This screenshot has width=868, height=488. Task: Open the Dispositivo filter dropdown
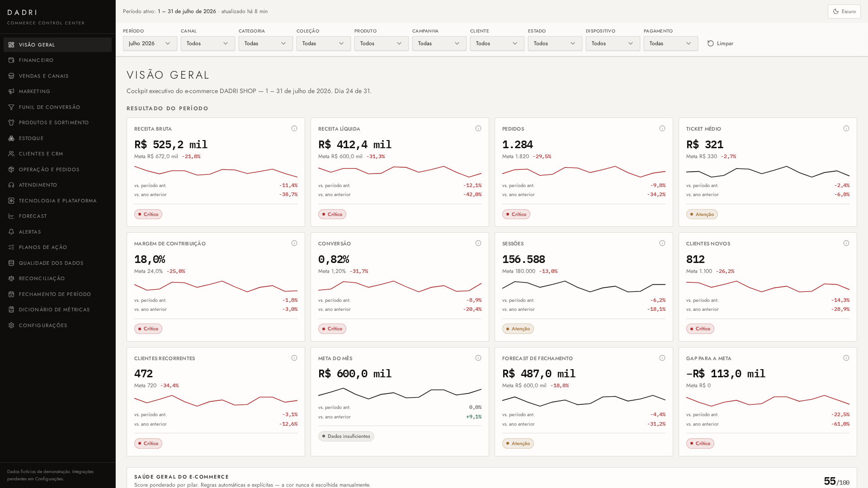[x=613, y=43]
